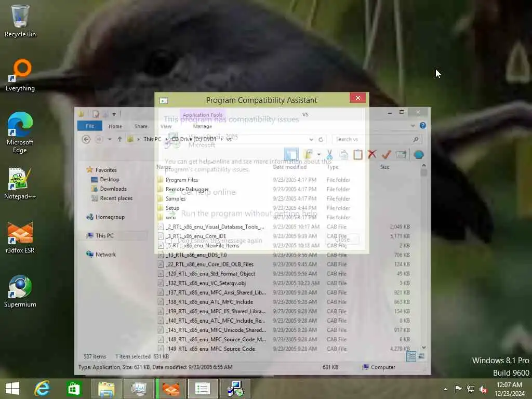532x399 pixels.
Task: Open the Windows Store taskbar icon
Action: point(74,389)
